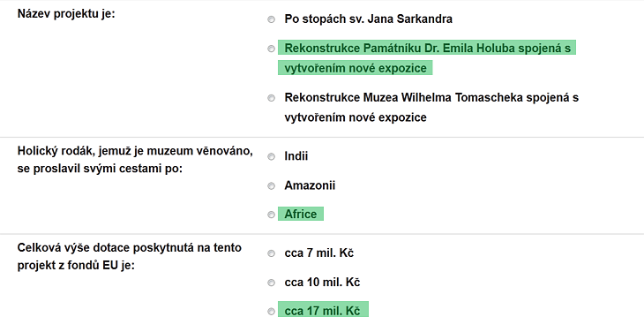644x332 pixels.
Task: Pick radio for Rekonstrukce Muzea Wilhelma Tomascheka
Action: click(x=271, y=98)
